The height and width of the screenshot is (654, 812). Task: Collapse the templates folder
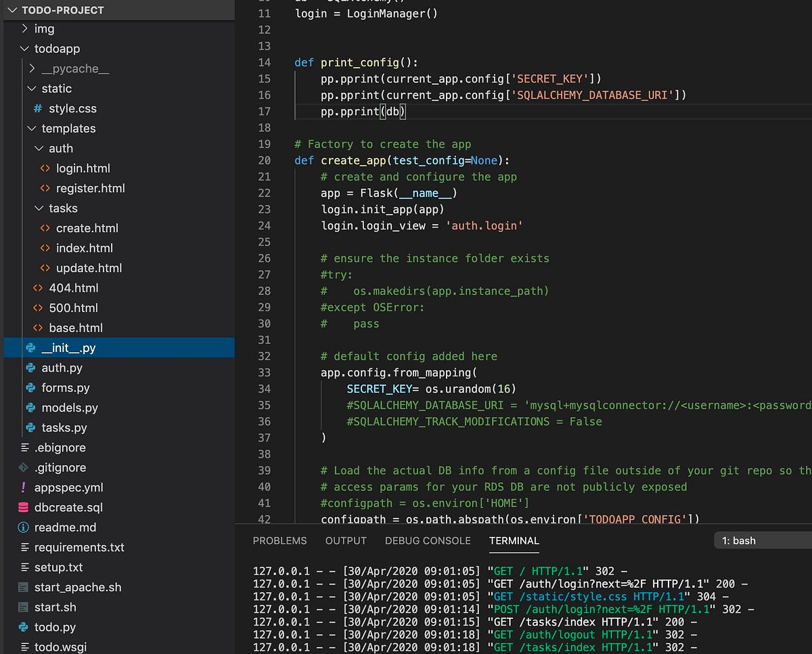click(x=31, y=128)
